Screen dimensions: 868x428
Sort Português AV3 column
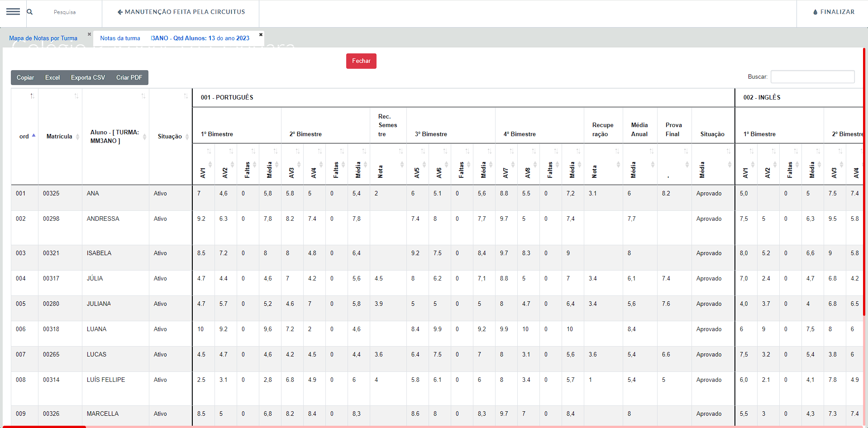[292, 164]
